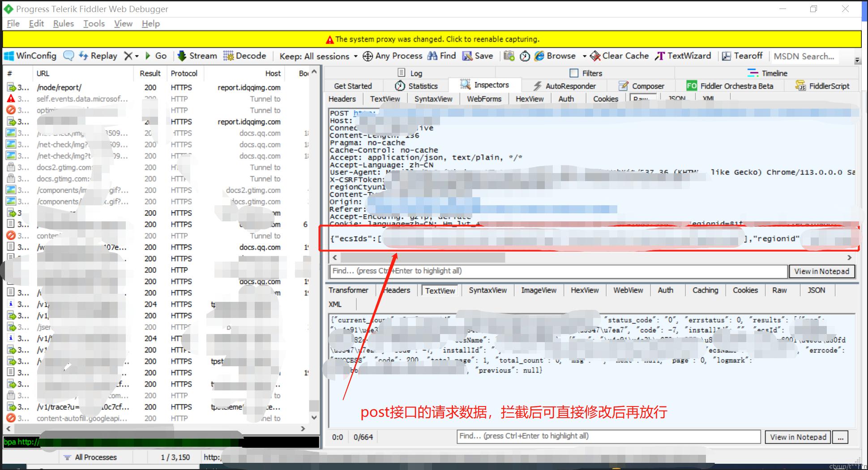Viewport: 868px width, 470px height.
Task: Click the bpa QuickExec command box
Action: (161, 442)
